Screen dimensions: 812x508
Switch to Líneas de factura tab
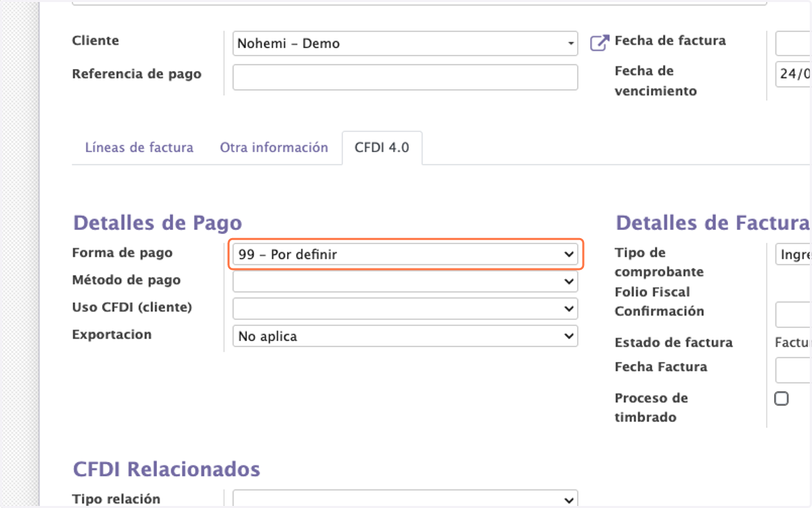(x=139, y=147)
